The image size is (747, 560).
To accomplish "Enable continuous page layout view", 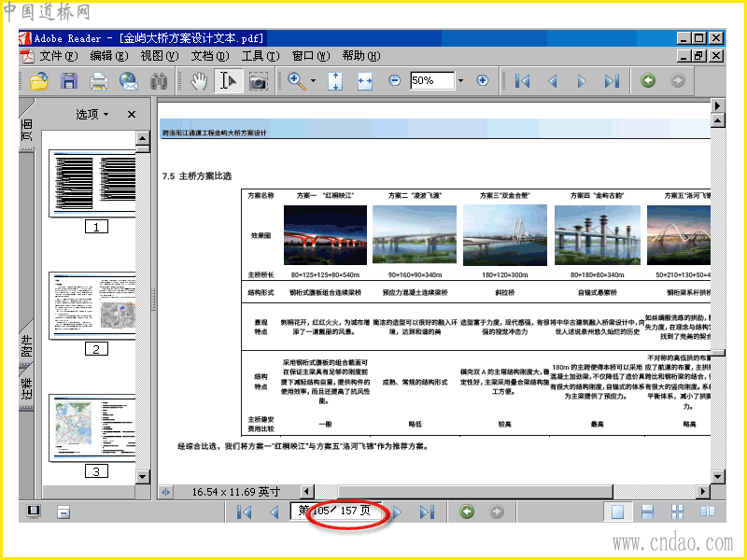I will coord(647,511).
